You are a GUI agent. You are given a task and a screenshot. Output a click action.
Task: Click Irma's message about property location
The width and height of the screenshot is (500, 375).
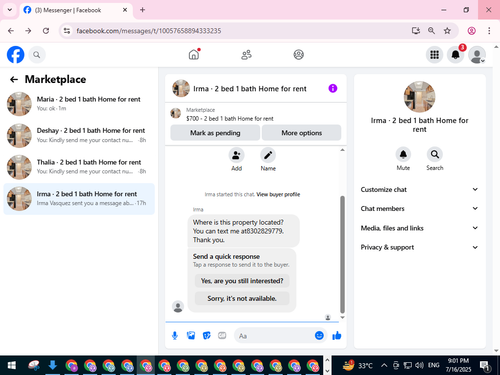coord(243,231)
